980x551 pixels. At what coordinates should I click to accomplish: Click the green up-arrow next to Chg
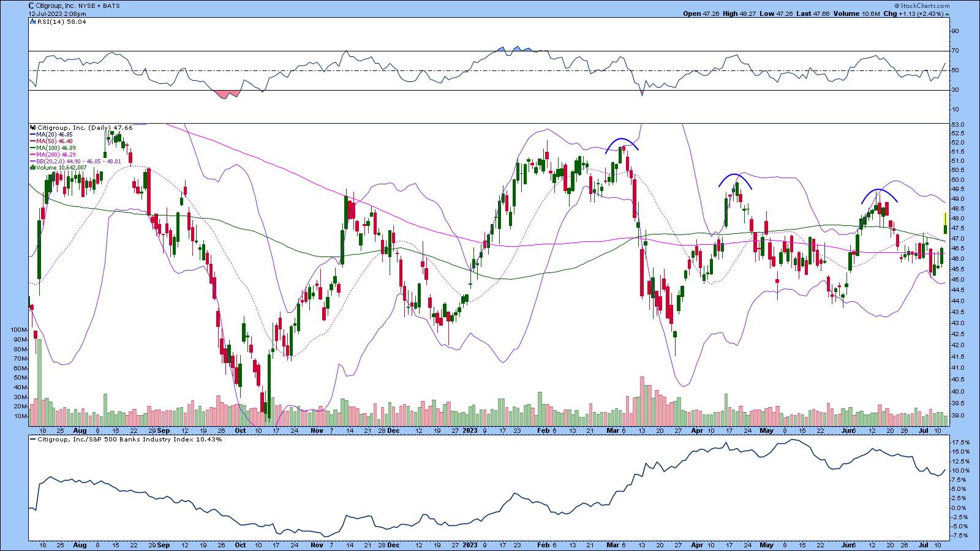[x=948, y=13]
